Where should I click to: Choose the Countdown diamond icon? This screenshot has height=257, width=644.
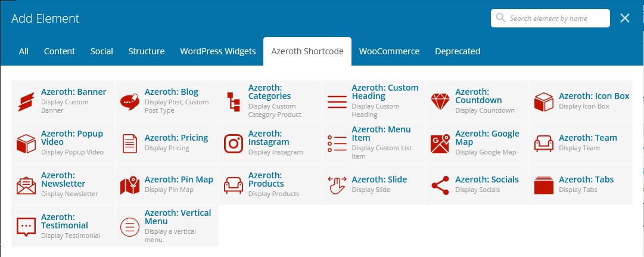440,101
